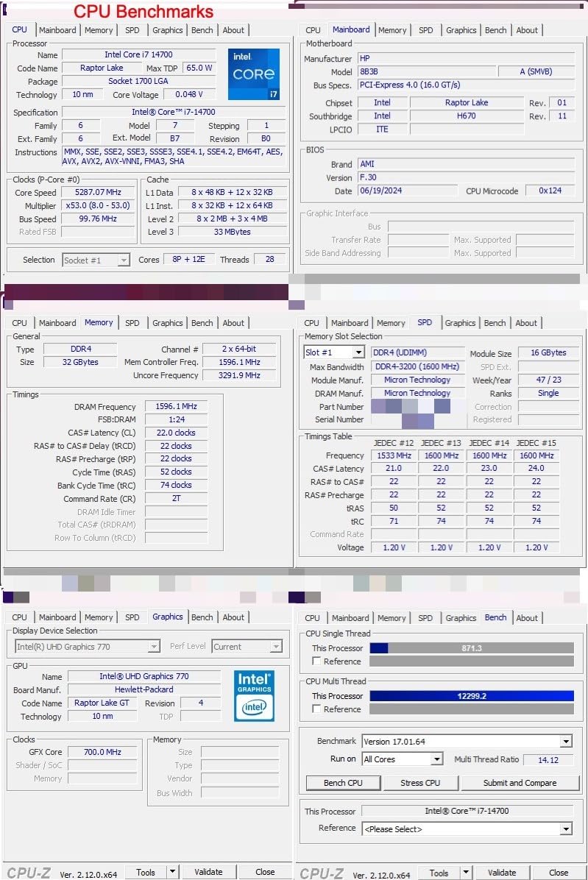Open Graphics tab in the window showing Timings
Image resolution: width=588 pixels, height=880 pixels.
pyautogui.click(x=168, y=323)
